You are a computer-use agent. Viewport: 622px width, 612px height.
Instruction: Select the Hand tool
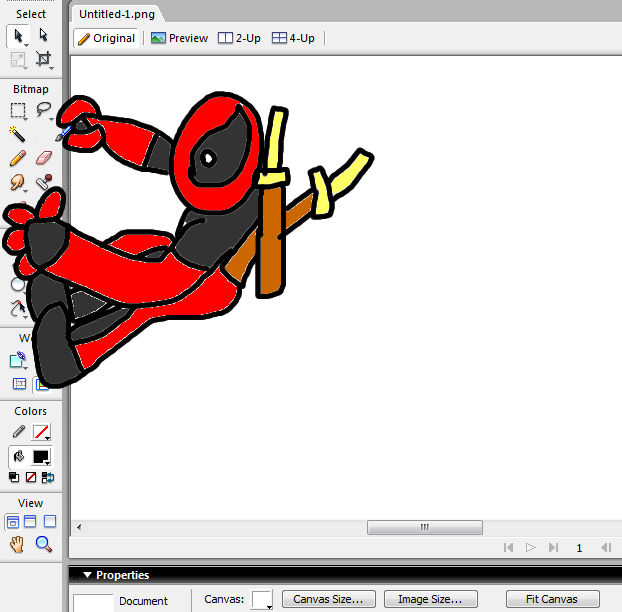(17, 545)
